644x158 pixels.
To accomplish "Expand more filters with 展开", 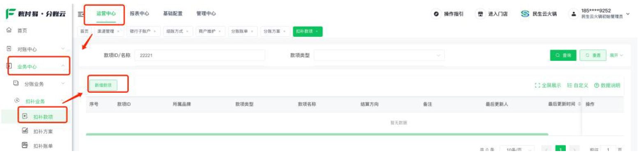I will 616,55.
